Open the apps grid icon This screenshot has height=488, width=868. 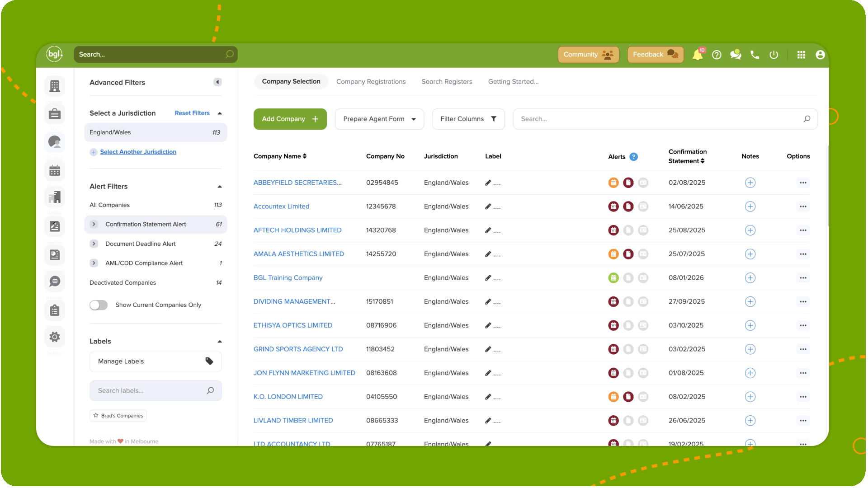801,55
